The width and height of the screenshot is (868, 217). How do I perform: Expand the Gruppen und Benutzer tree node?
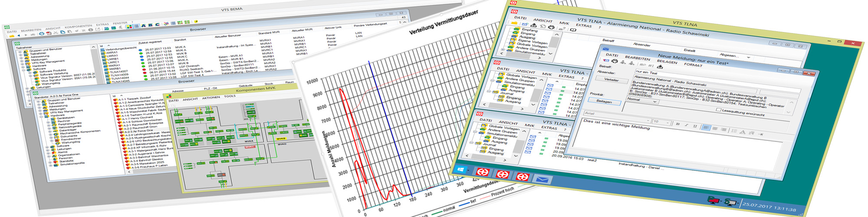coord(21,52)
